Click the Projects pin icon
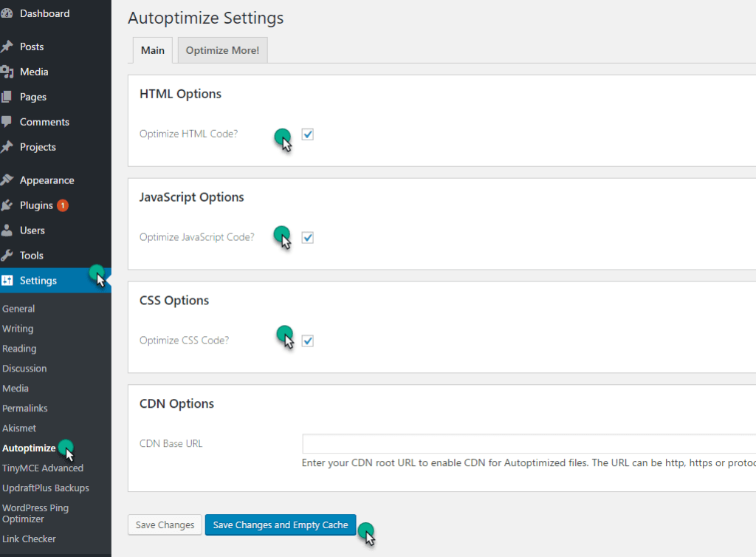The width and height of the screenshot is (756, 557). click(7, 146)
